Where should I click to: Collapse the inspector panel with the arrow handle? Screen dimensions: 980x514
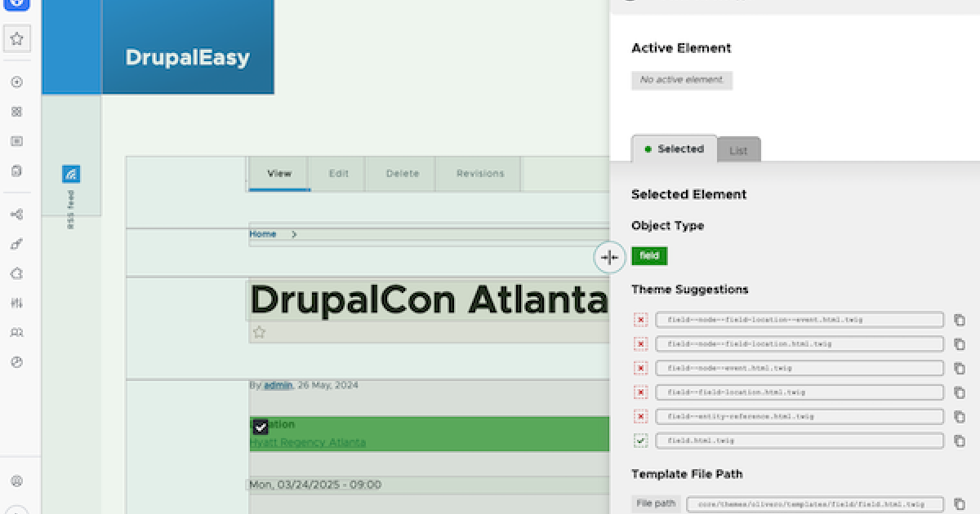(x=610, y=257)
